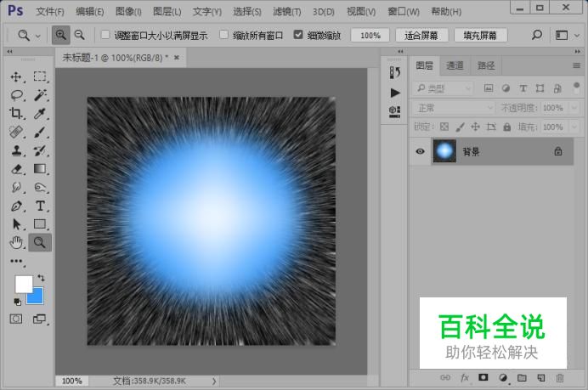The image size is (588, 390).
Task: Choose Zoom In mode in options bar
Action: tap(60, 35)
